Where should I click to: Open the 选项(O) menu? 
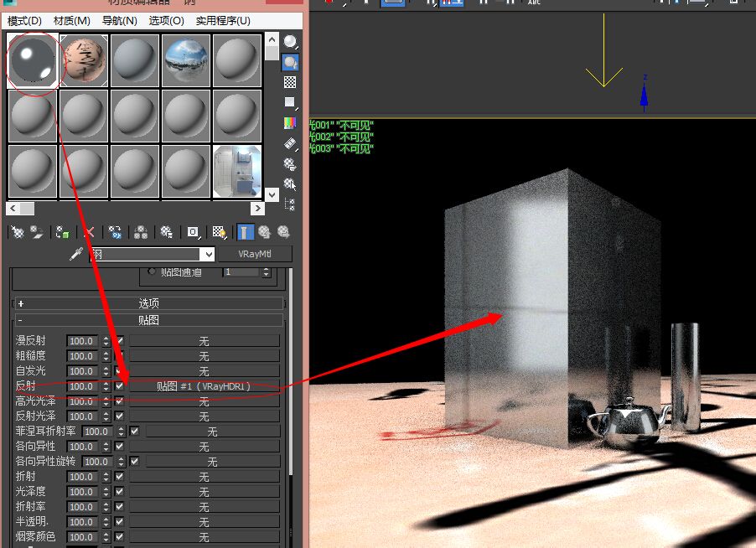pos(166,21)
